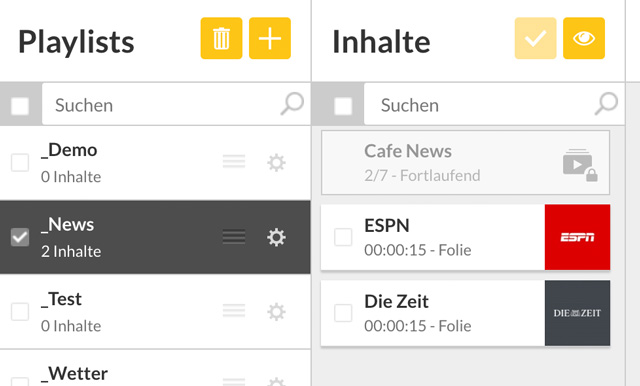Click the locked playlist icon on Cafe News
The height and width of the screenshot is (386, 640).
580,165
